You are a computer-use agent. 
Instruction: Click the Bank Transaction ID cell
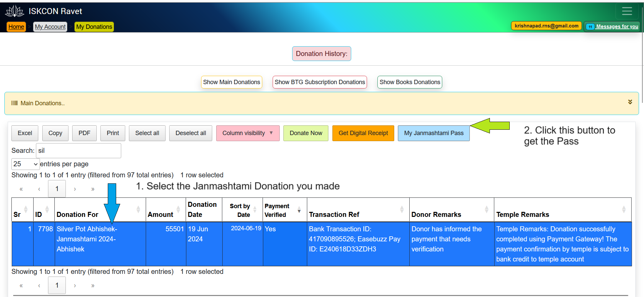[x=358, y=244]
